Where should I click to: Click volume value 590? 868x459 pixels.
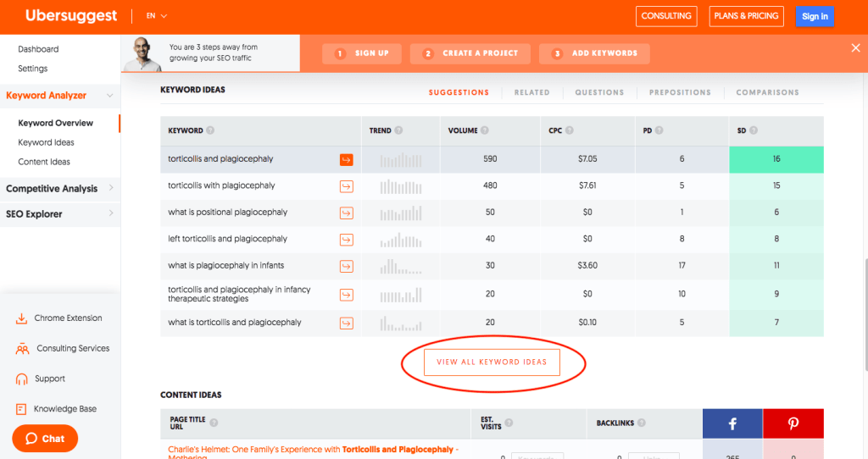tap(490, 159)
